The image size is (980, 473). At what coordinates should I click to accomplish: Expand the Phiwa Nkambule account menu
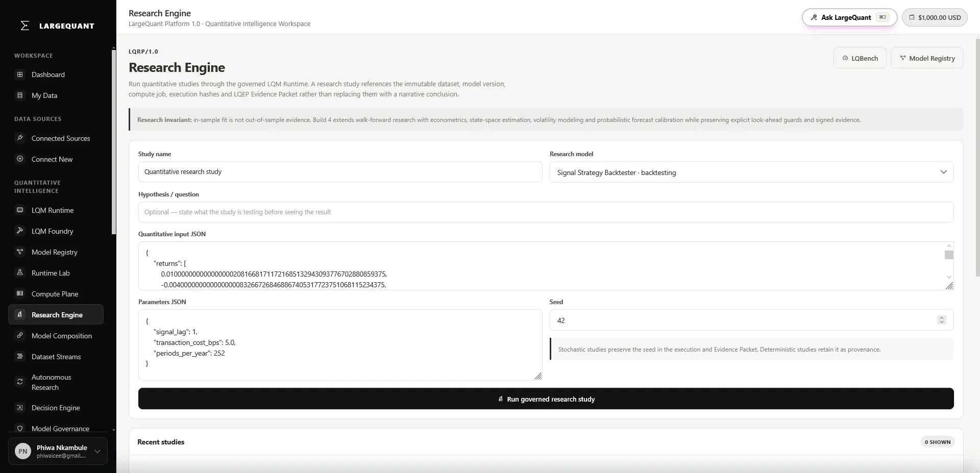tap(58, 451)
